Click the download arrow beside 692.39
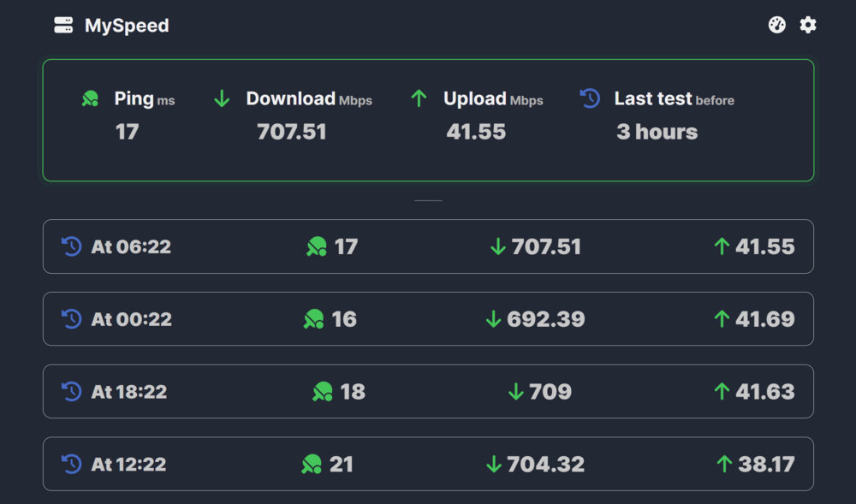Image resolution: width=856 pixels, height=504 pixels. (x=494, y=319)
